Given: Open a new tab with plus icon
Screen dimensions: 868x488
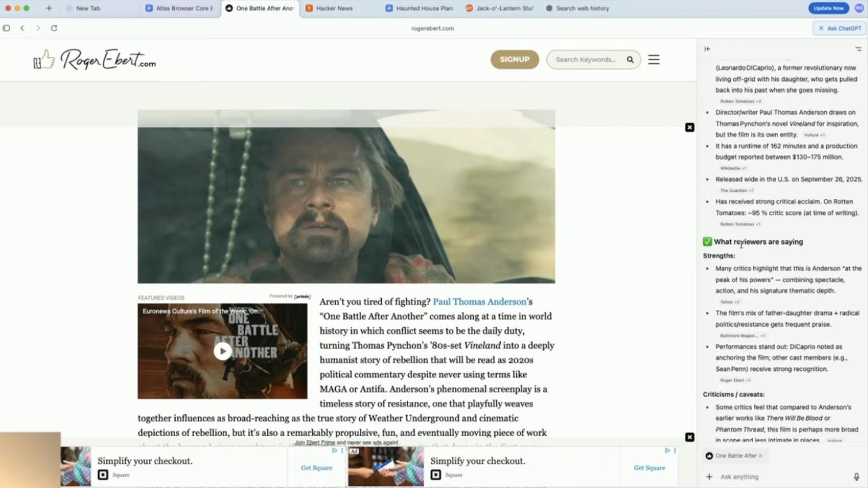Looking at the screenshot, I should coord(49,8).
